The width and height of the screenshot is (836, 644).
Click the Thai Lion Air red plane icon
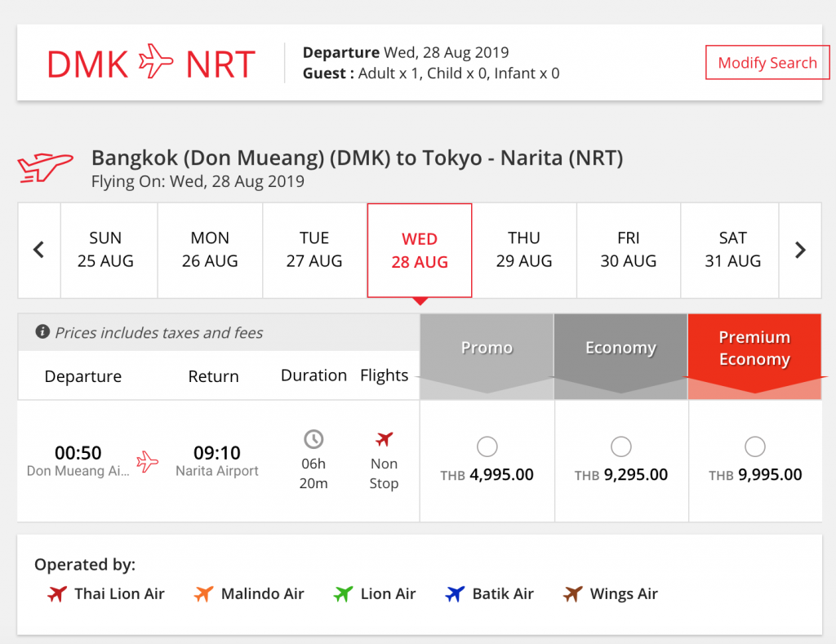[x=57, y=593]
